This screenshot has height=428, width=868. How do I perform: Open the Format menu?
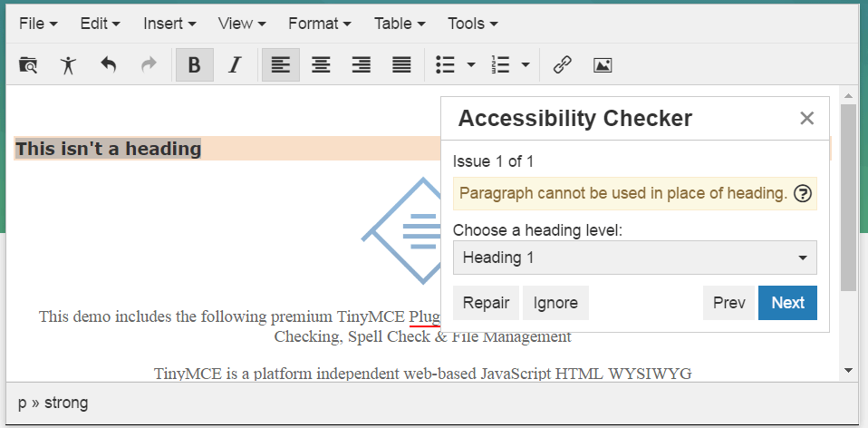point(319,24)
